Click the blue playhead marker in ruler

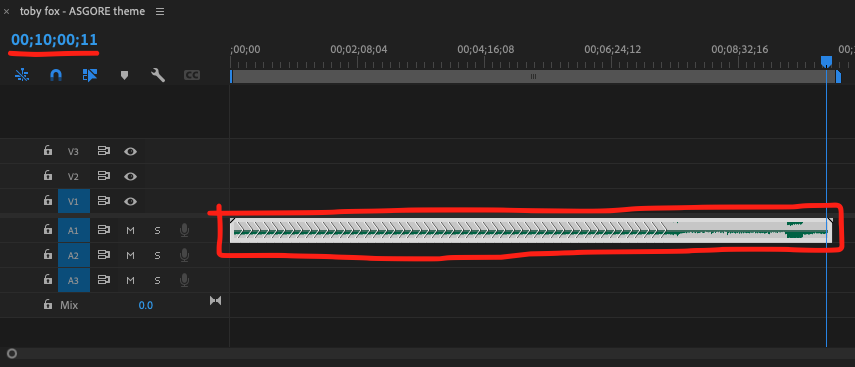click(x=827, y=61)
